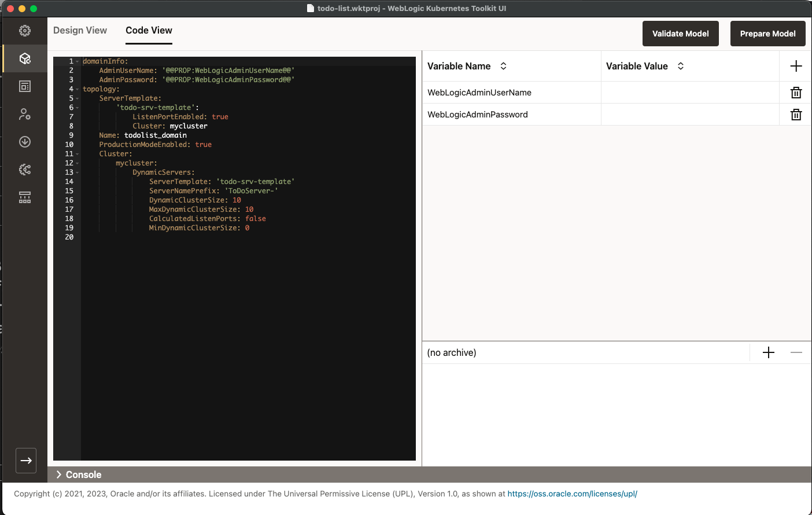Select the Code View tab
Image resolution: width=812 pixels, height=515 pixels.
pyautogui.click(x=149, y=30)
